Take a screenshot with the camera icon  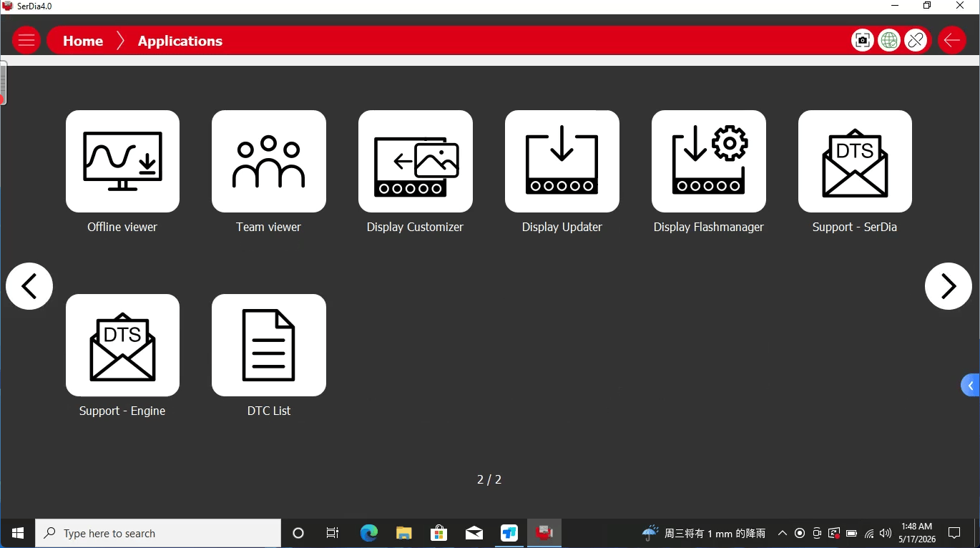863,40
